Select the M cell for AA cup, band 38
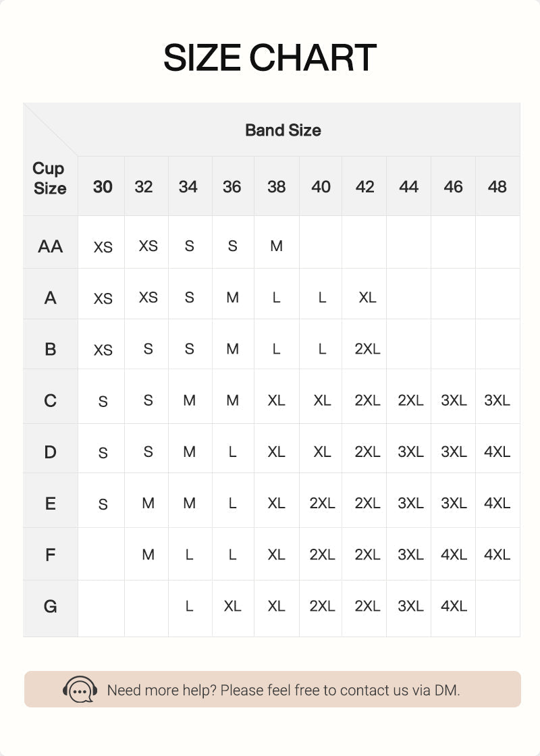The width and height of the screenshot is (540, 756). click(276, 246)
